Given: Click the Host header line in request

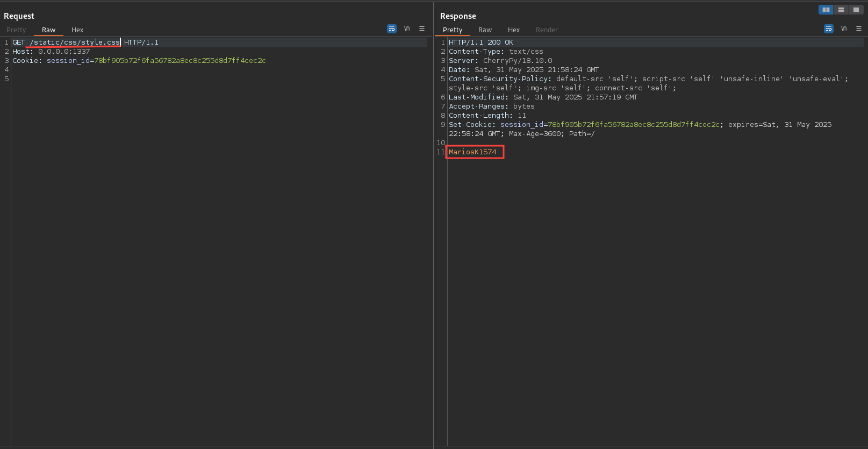Looking at the screenshot, I should tap(51, 52).
